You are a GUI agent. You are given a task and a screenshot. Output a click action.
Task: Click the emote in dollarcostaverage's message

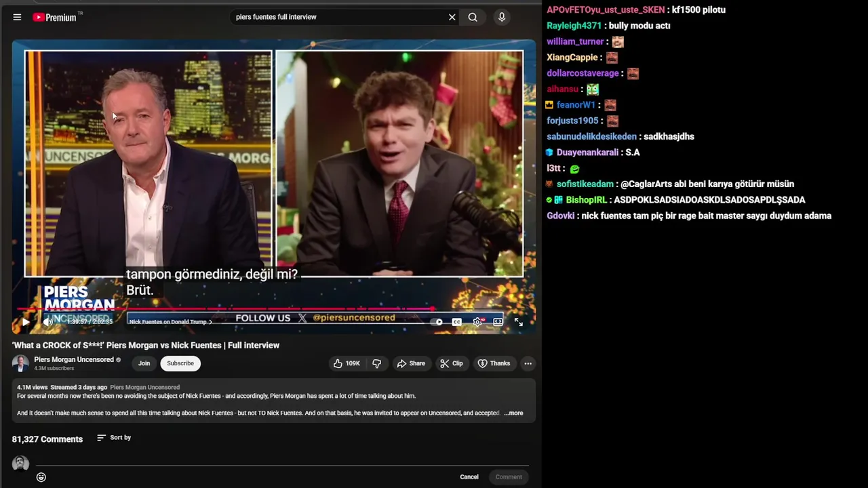click(x=633, y=73)
